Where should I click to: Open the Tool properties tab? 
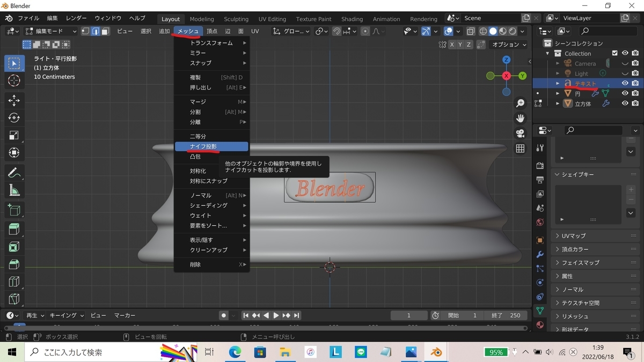coord(540,147)
